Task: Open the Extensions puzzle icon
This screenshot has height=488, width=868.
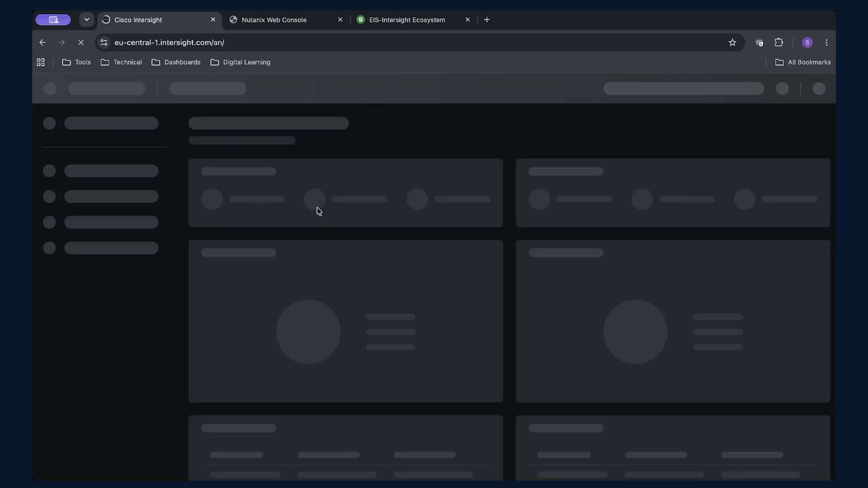Action: [x=778, y=42]
